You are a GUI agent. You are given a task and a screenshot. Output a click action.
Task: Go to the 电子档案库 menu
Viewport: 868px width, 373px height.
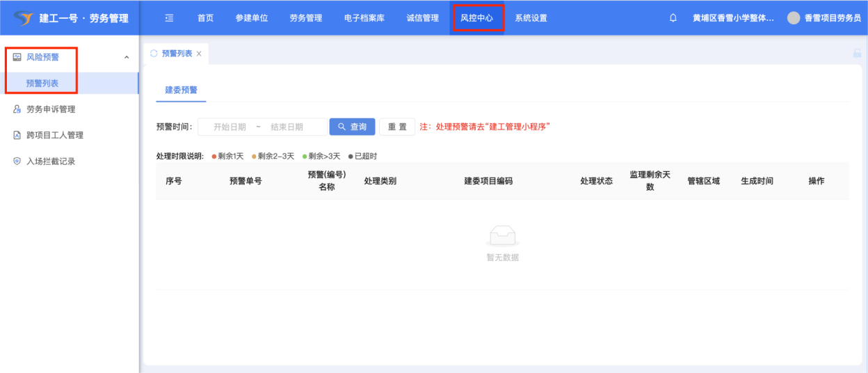pyautogui.click(x=364, y=18)
